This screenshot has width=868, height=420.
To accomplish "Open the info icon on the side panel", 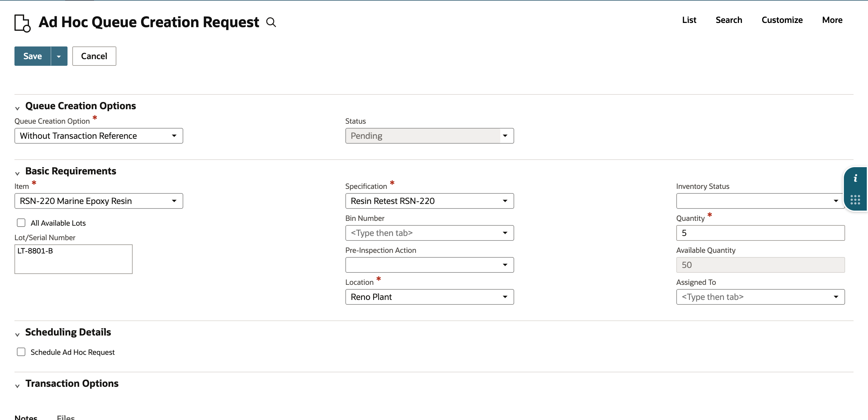I will (x=855, y=178).
